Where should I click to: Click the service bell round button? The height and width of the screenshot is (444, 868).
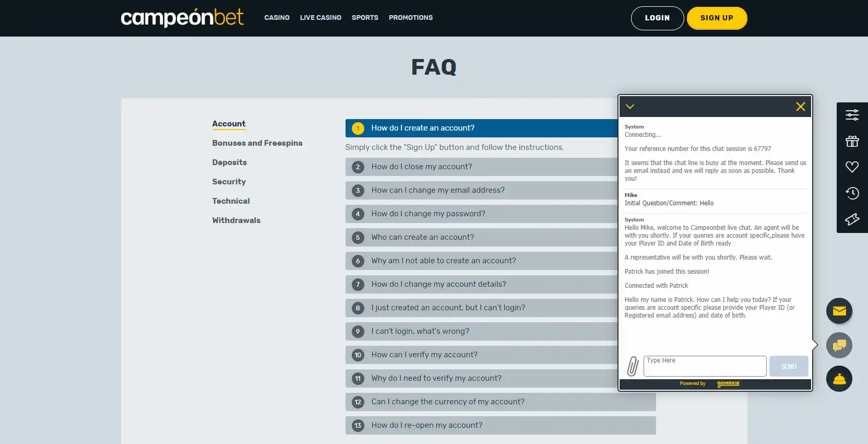coord(839,379)
